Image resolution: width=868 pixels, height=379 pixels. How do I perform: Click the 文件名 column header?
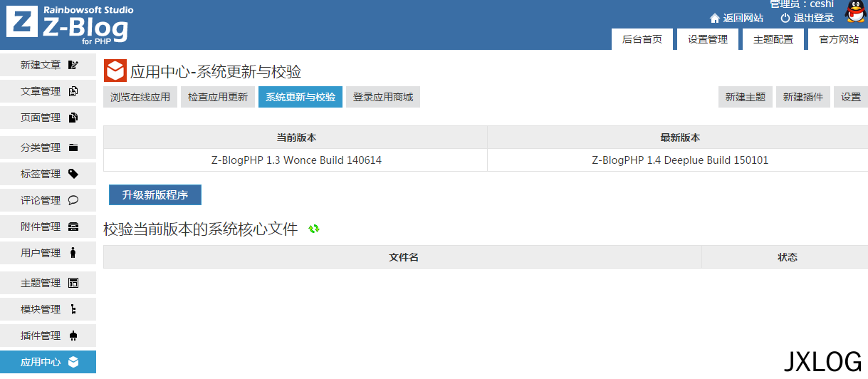pos(404,257)
